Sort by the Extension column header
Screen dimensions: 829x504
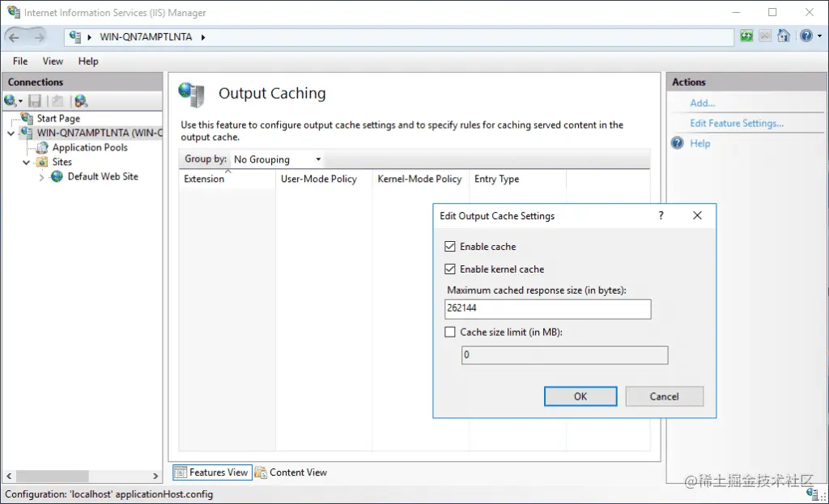pyautogui.click(x=227, y=179)
